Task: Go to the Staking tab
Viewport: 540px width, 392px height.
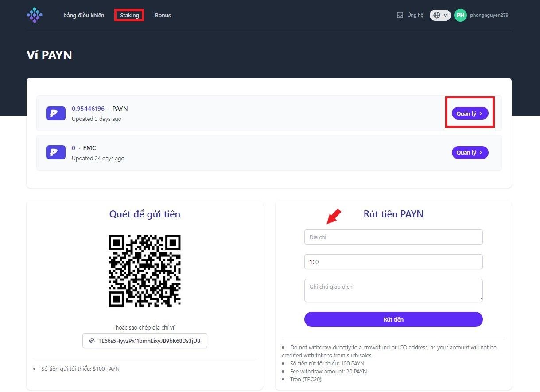Action: click(129, 15)
